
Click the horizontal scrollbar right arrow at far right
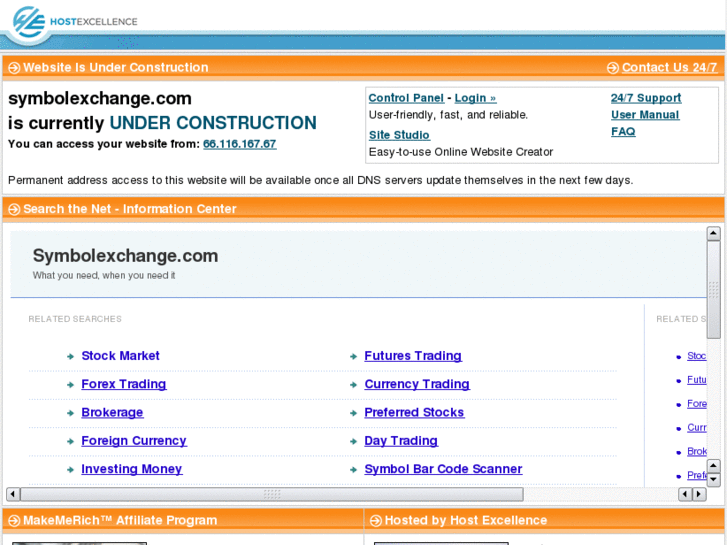click(x=699, y=494)
